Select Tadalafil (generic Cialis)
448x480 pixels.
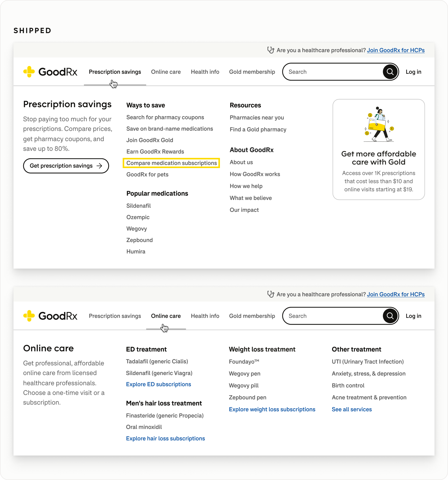click(x=157, y=362)
